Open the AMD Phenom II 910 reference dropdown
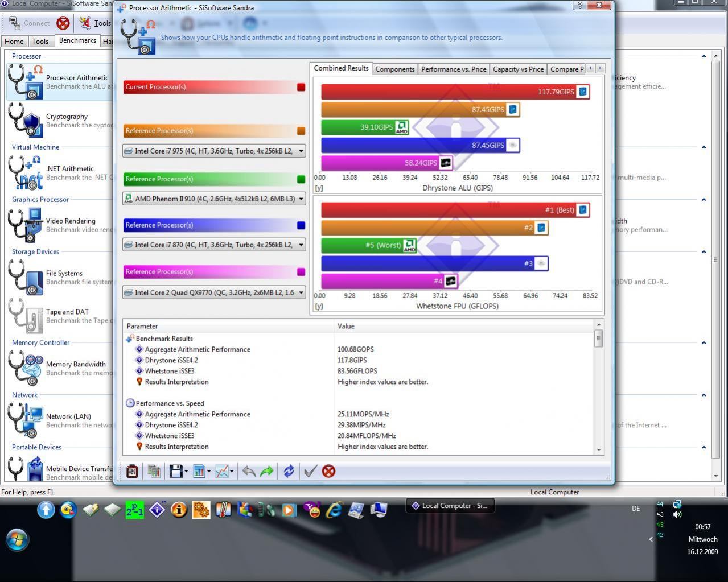Screen dimensions: 728x582 214,199
